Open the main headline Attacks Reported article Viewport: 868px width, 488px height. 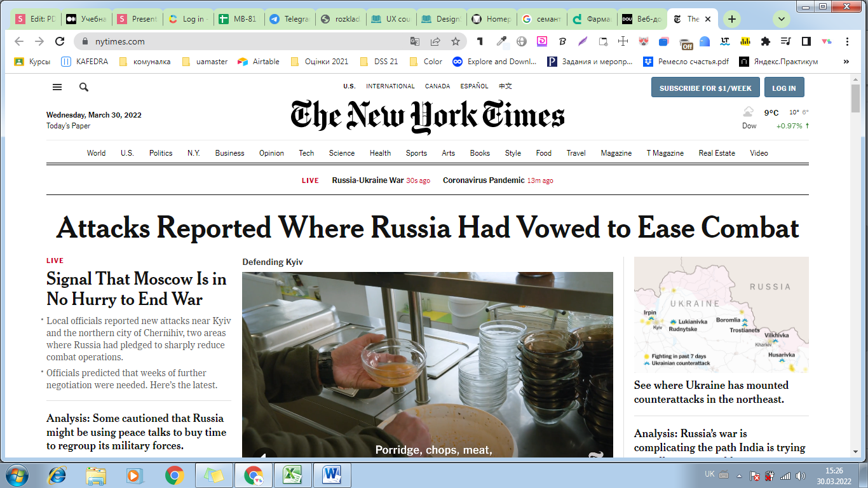427,227
